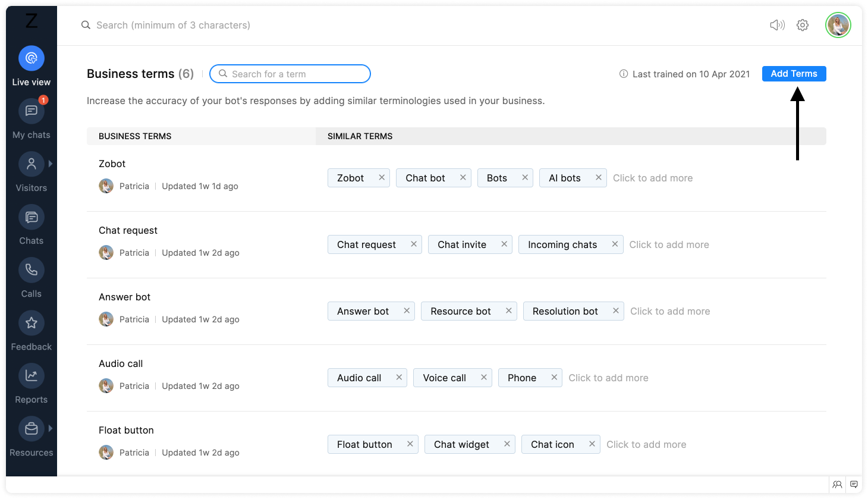The image size is (868, 499).
Task: Open settings gear in top bar
Action: click(803, 25)
